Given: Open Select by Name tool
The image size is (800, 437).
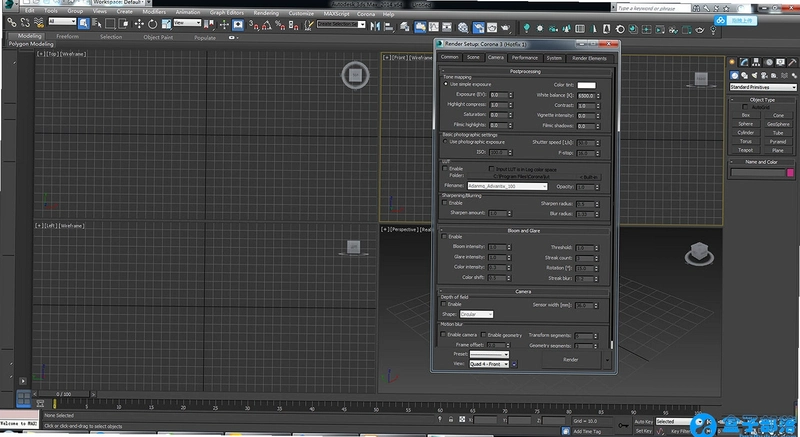Looking at the screenshot, I should click(x=96, y=23).
